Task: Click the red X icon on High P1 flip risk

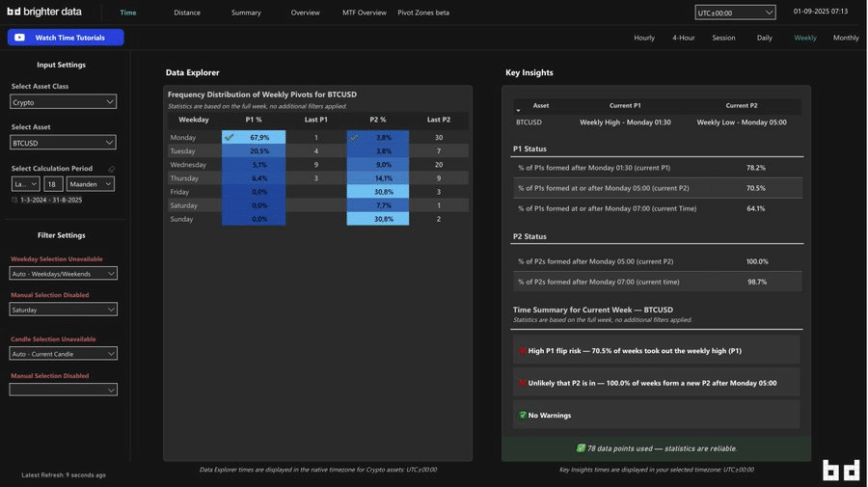Action: coord(523,351)
